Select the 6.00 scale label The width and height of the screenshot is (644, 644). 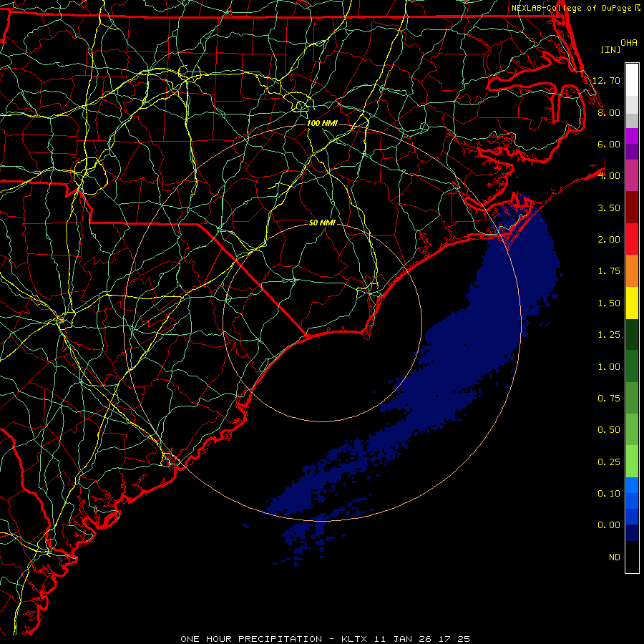coord(609,144)
